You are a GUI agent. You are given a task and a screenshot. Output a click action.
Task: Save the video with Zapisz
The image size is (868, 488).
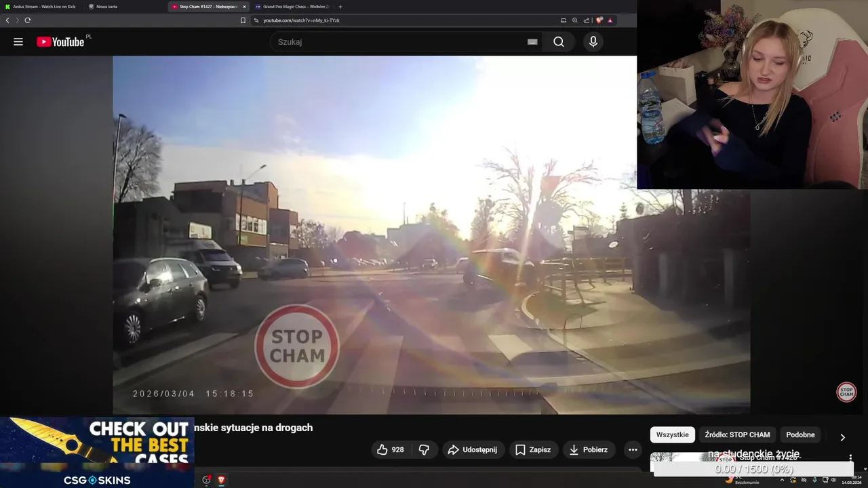click(533, 449)
